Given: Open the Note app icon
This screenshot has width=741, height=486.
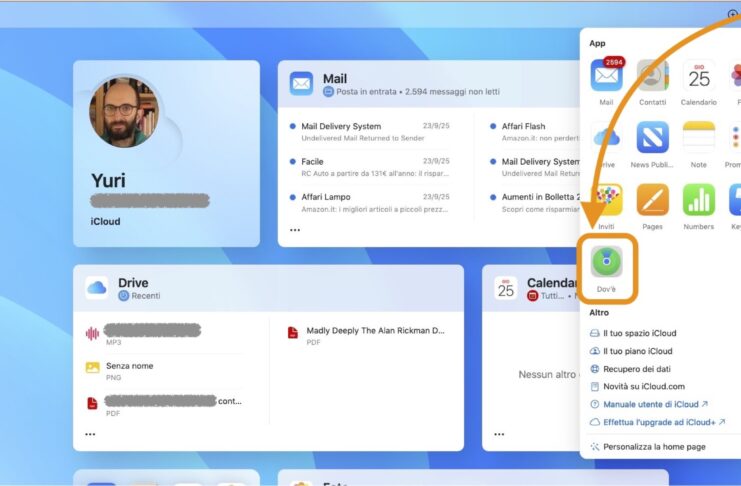Looking at the screenshot, I should 699,137.
